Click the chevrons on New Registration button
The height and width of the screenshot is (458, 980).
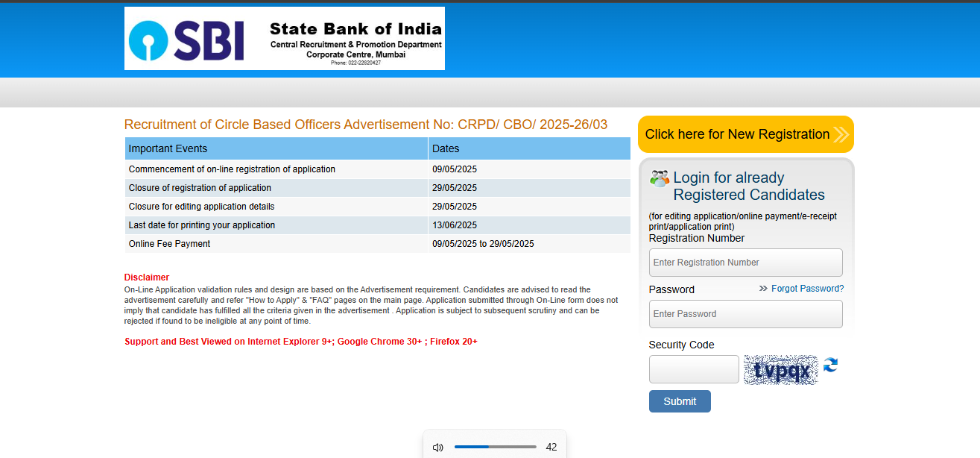tap(841, 134)
